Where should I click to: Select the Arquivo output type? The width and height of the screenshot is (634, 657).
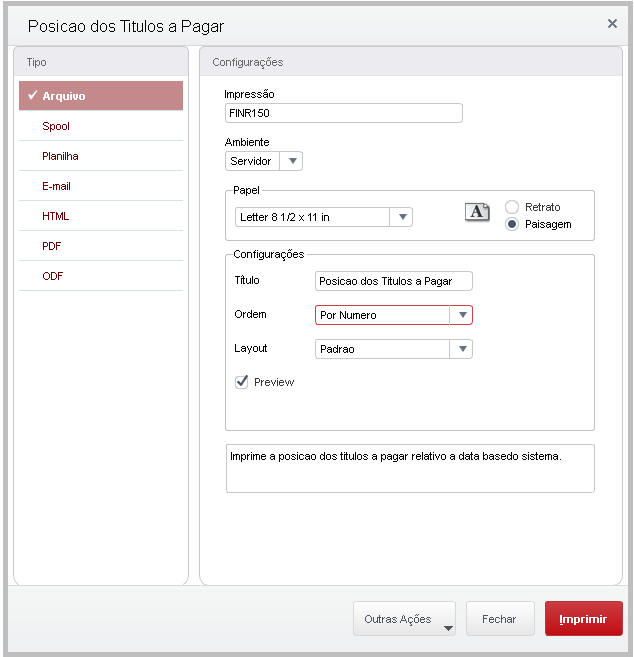point(101,96)
